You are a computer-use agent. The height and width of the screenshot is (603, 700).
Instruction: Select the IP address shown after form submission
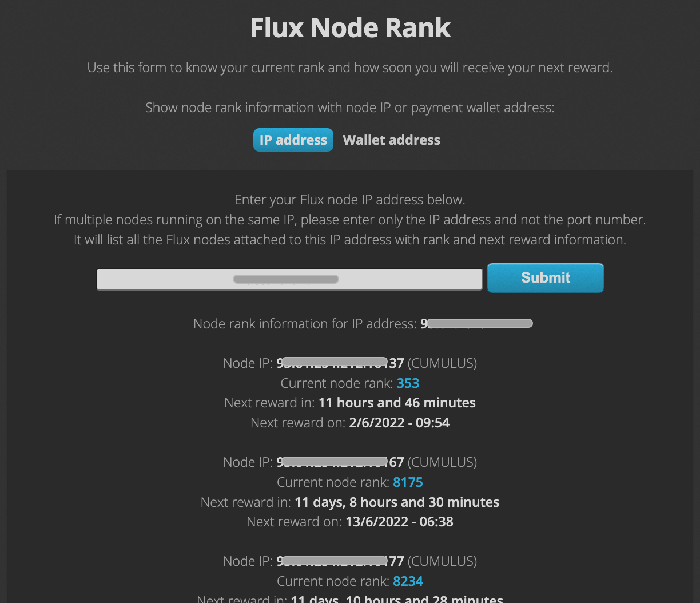[476, 323]
